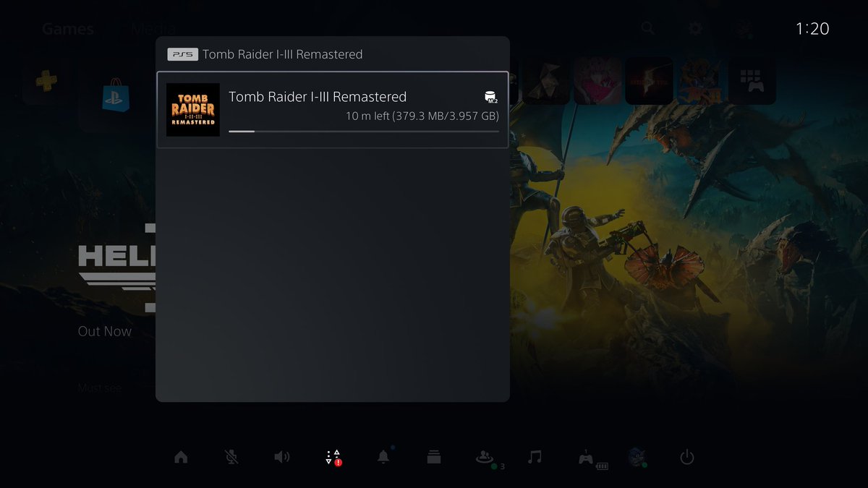The height and width of the screenshot is (488, 868).
Task: Click the Out Now label
Action: 105,331
